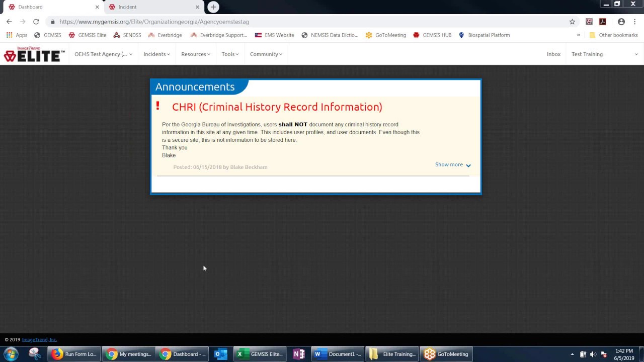The image size is (644, 362).
Task: Switch to GoToMeeting taskbar app
Action: [x=446, y=354]
